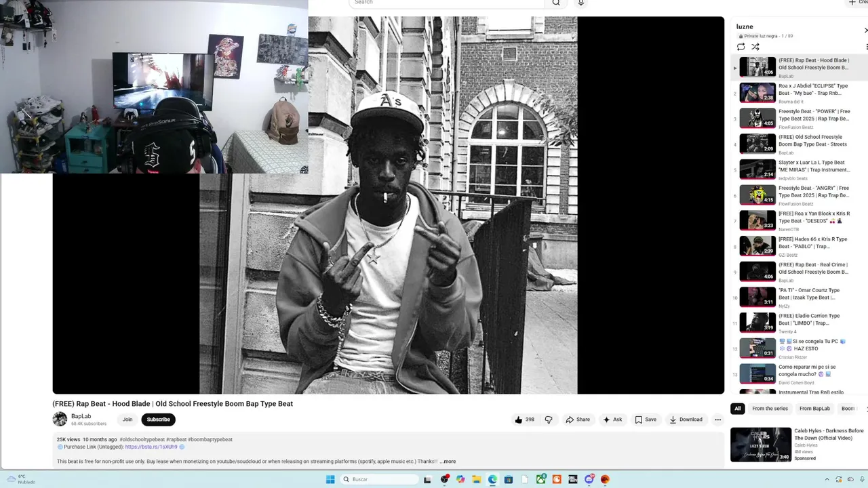Subscribe to BapLab channel

tap(159, 420)
